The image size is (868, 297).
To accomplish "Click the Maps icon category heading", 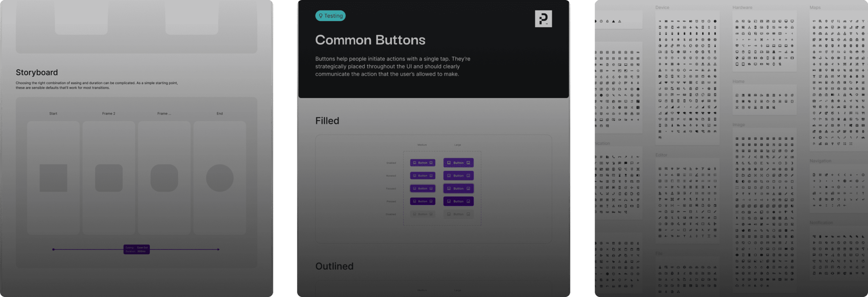I will [x=815, y=7].
